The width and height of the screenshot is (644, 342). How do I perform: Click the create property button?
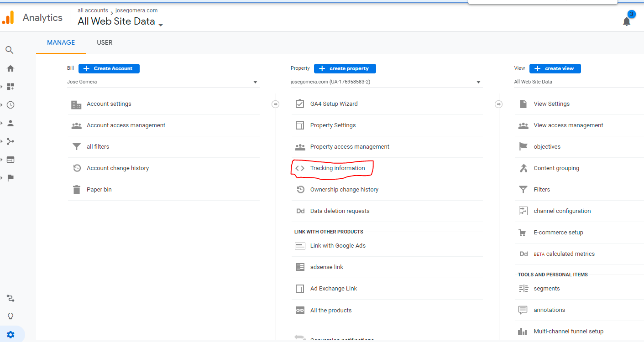coord(345,68)
